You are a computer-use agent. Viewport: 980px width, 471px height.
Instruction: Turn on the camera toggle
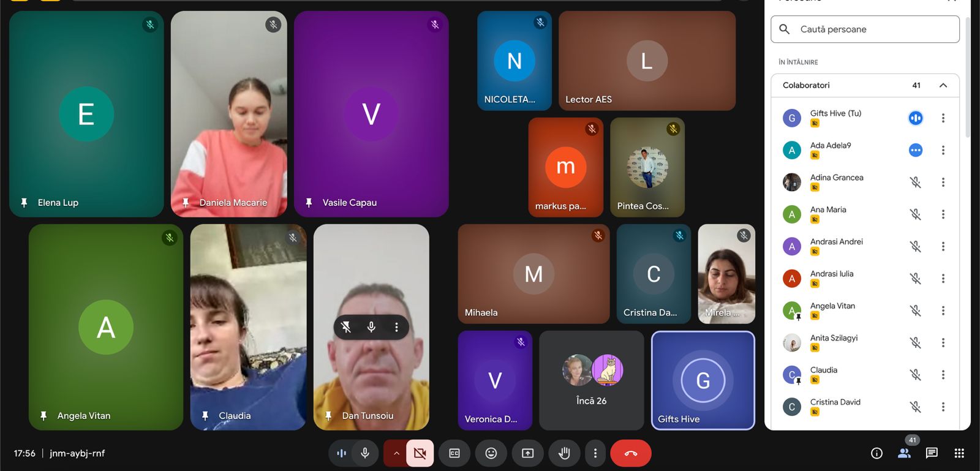(420, 453)
